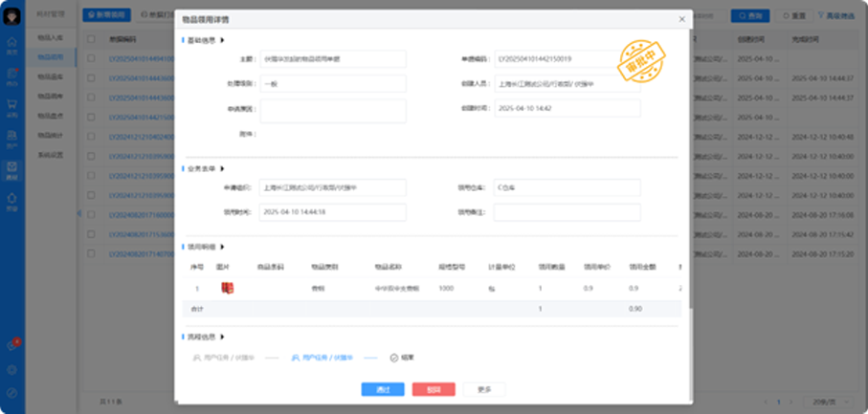
Task: Click the notification bell with red badge
Action: point(12,344)
